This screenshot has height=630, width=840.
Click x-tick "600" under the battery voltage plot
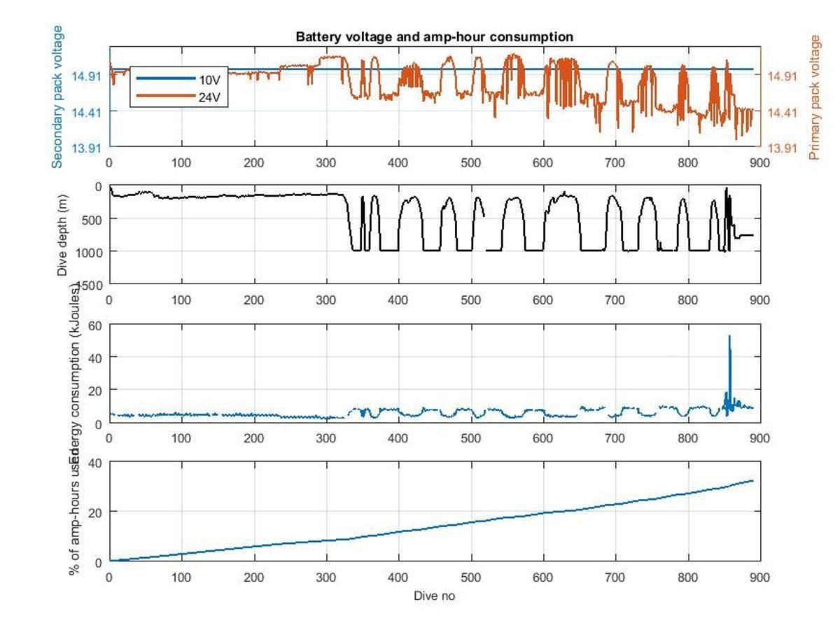[x=543, y=162]
